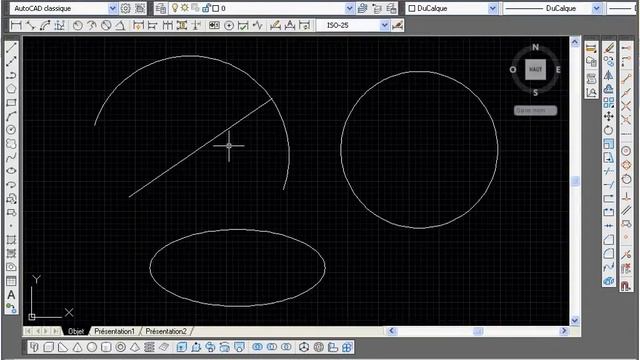Select the Multiline Text tool A
This screenshot has width=640, height=360.
coord(11,294)
